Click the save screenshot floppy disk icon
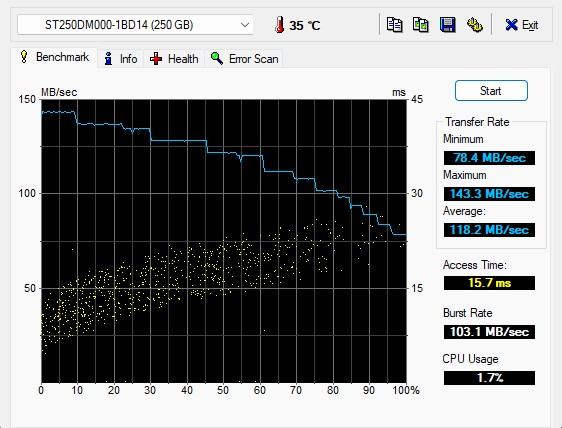 (x=448, y=25)
